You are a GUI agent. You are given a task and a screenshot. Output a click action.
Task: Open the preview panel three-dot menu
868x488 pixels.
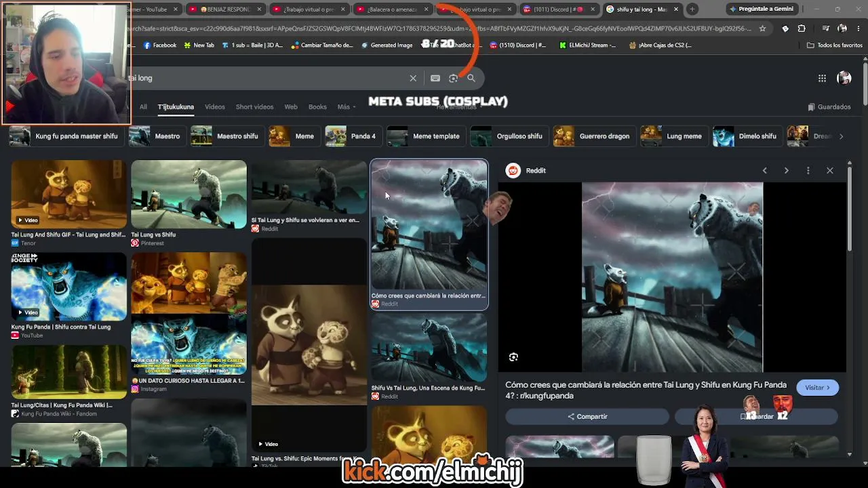point(808,171)
